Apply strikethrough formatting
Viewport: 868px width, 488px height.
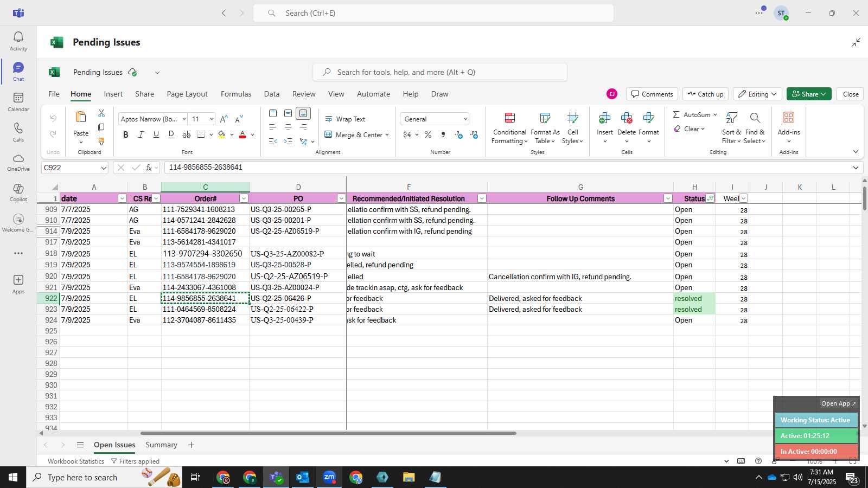coord(187,134)
